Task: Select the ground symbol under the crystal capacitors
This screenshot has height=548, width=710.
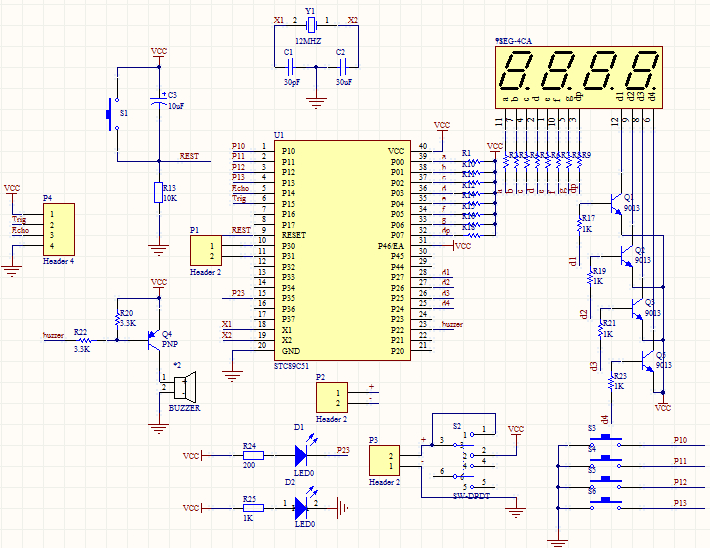Action: (316, 103)
